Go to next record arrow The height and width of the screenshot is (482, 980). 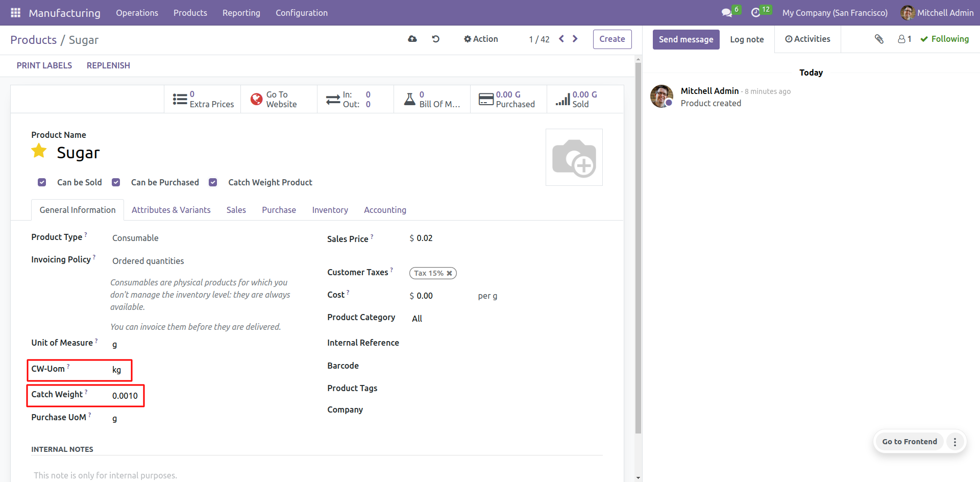[x=575, y=39]
